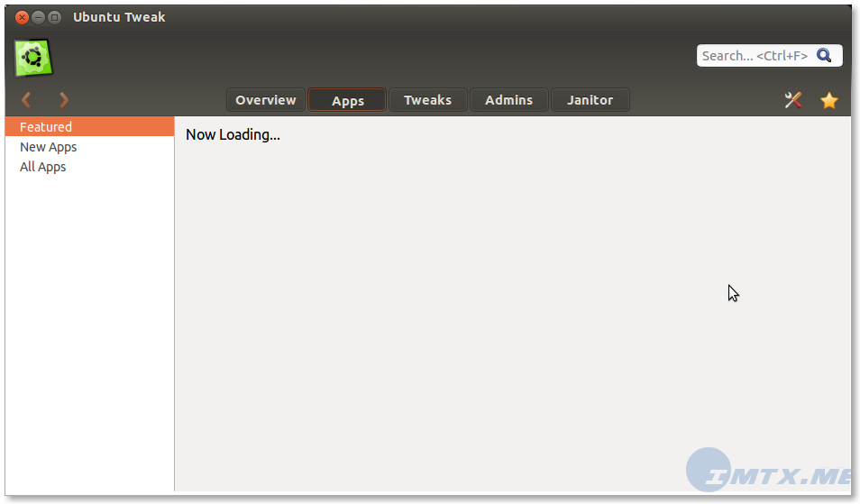Maximize the Ubuntu Tweak window

pos(54,17)
